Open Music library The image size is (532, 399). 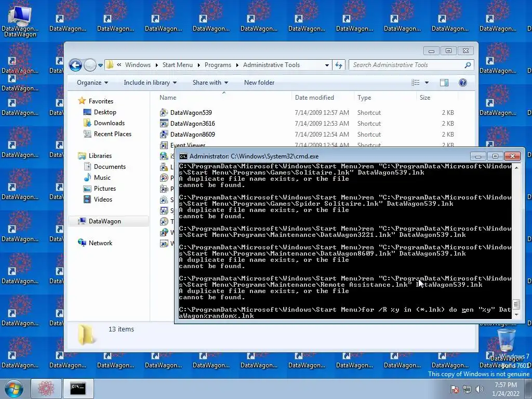point(102,178)
